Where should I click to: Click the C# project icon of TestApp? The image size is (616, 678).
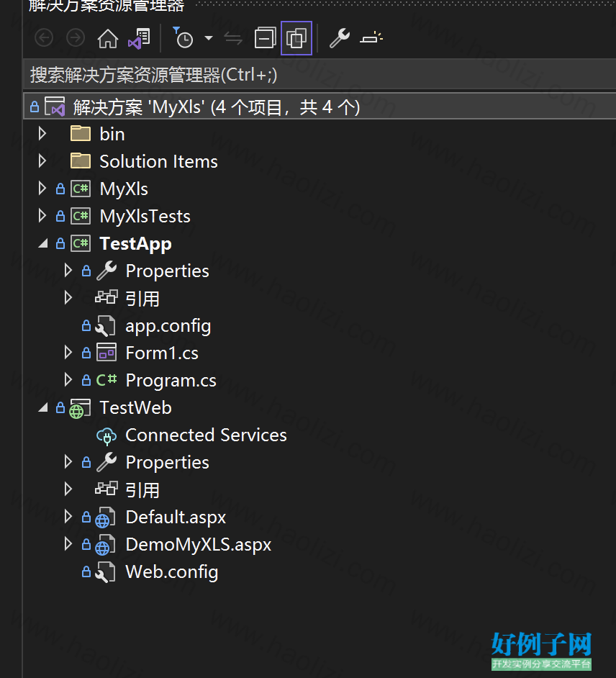point(81,243)
